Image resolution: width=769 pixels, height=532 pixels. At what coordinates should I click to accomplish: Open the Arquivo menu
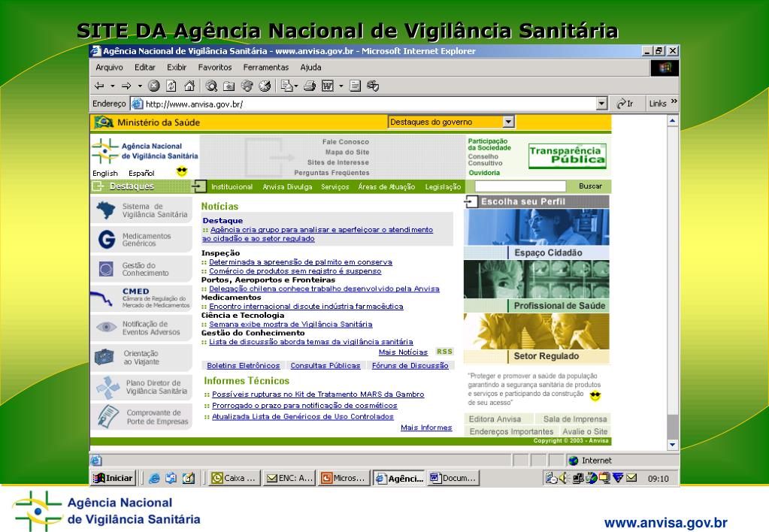pyautogui.click(x=109, y=68)
